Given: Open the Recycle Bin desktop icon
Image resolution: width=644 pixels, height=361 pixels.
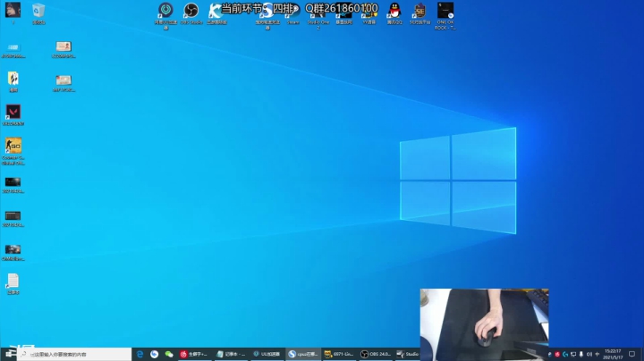Looking at the screenshot, I should click(38, 13).
